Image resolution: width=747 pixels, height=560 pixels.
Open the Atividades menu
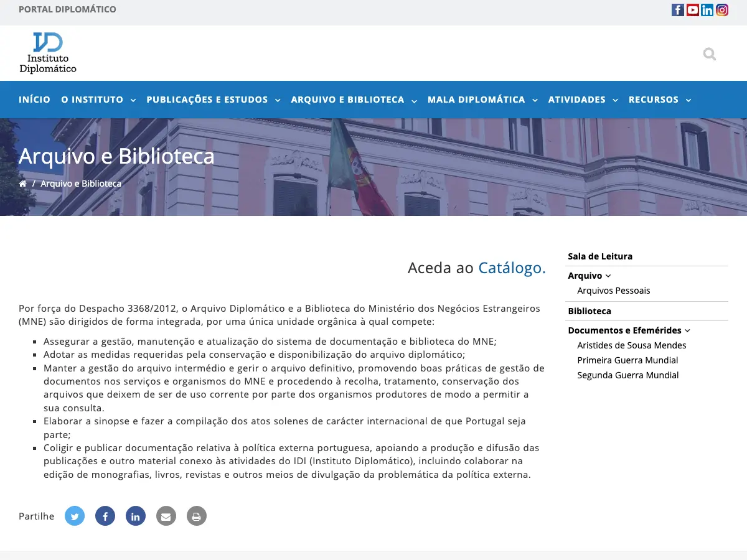pyautogui.click(x=577, y=100)
